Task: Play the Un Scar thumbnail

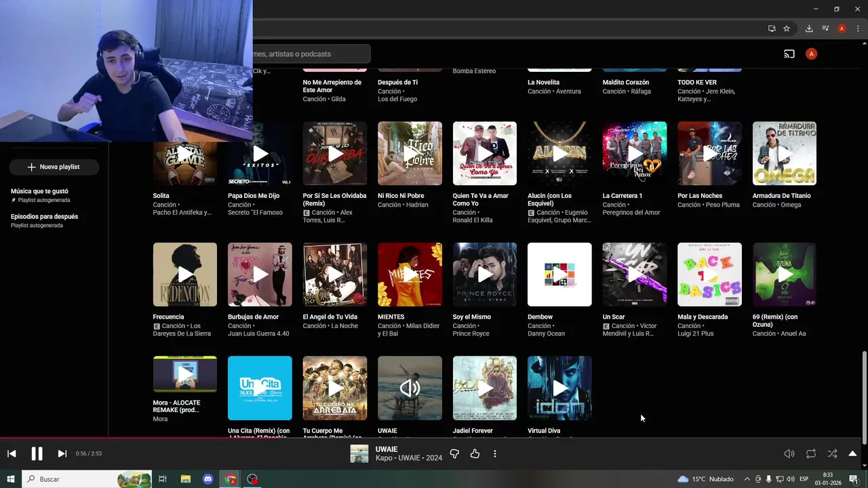Action: click(x=635, y=274)
